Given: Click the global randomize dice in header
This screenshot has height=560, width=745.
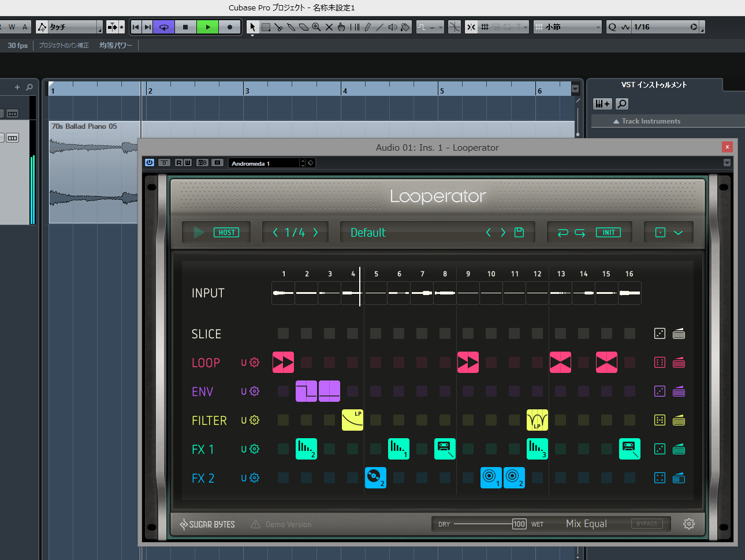Looking at the screenshot, I should [x=661, y=232].
